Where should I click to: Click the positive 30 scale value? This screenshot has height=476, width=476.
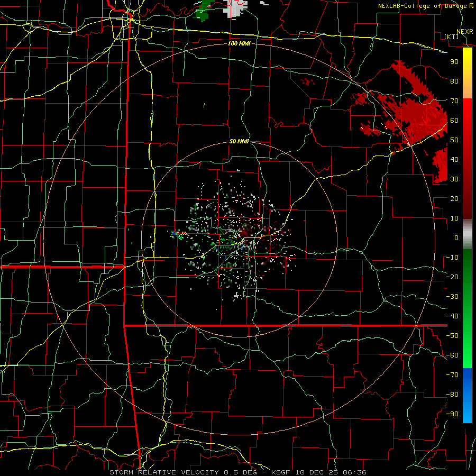click(x=454, y=179)
